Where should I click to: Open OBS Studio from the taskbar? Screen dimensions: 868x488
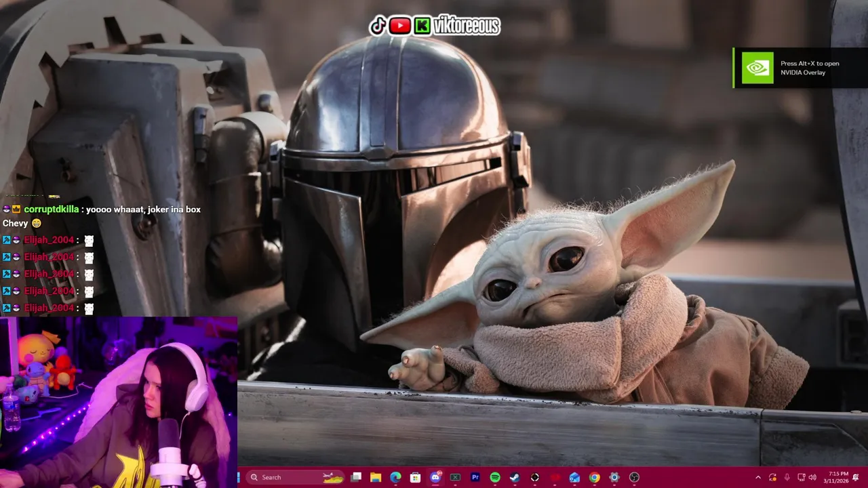(x=634, y=477)
